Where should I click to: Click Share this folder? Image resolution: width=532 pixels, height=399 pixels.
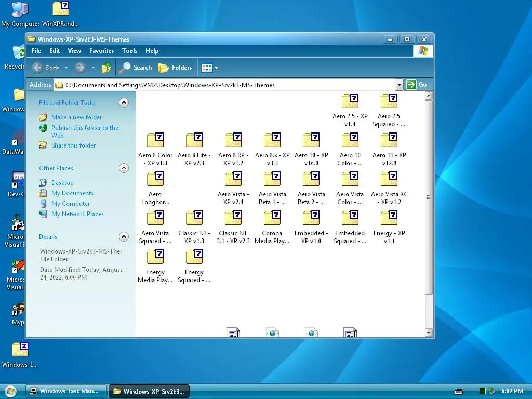(x=68, y=145)
